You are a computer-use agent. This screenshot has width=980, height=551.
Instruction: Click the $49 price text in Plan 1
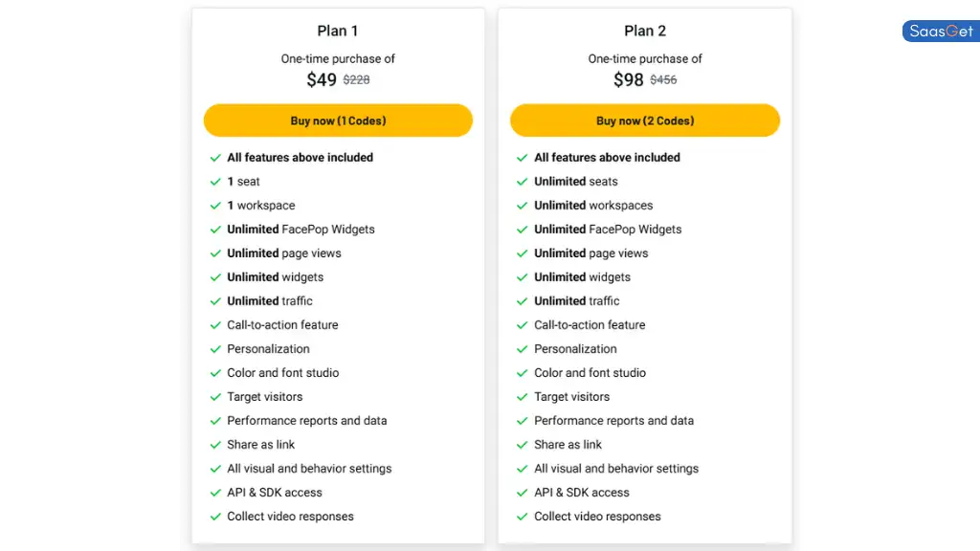coord(321,79)
